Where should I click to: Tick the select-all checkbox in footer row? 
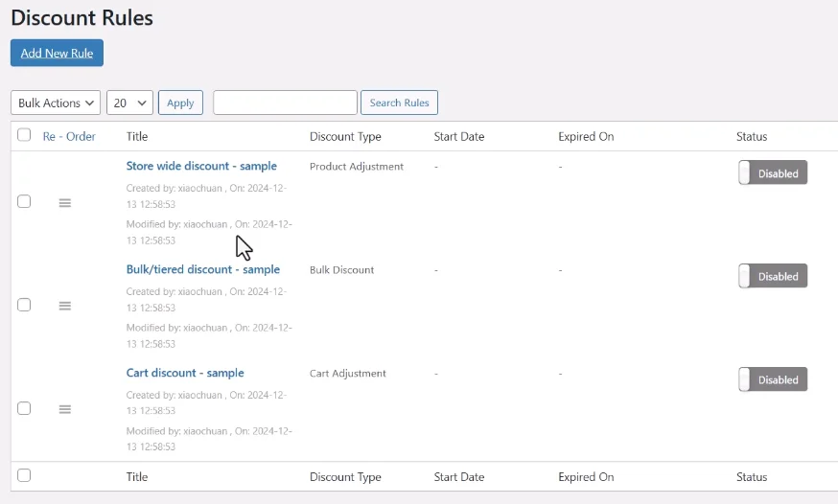click(24, 475)
